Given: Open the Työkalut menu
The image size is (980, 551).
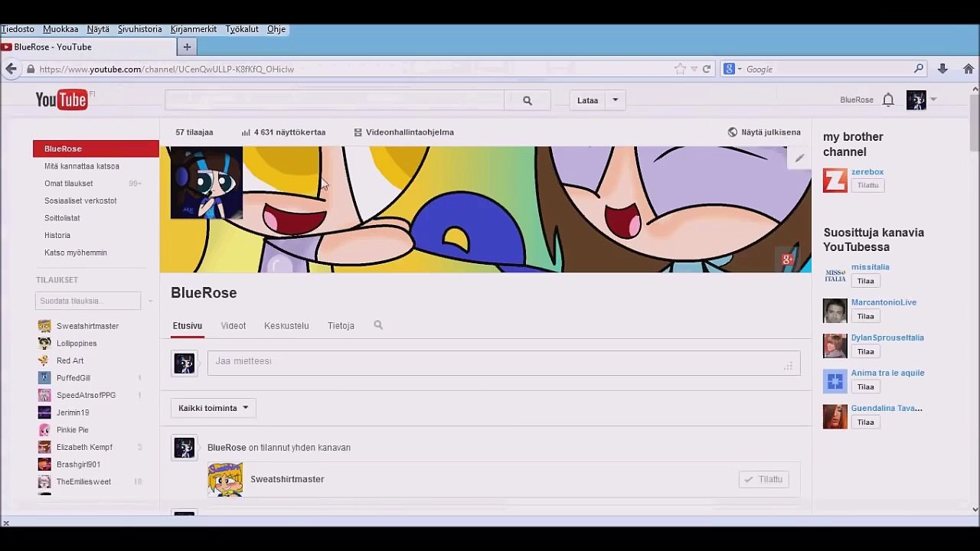Looking at the screenshot, I should coord(242,29).
